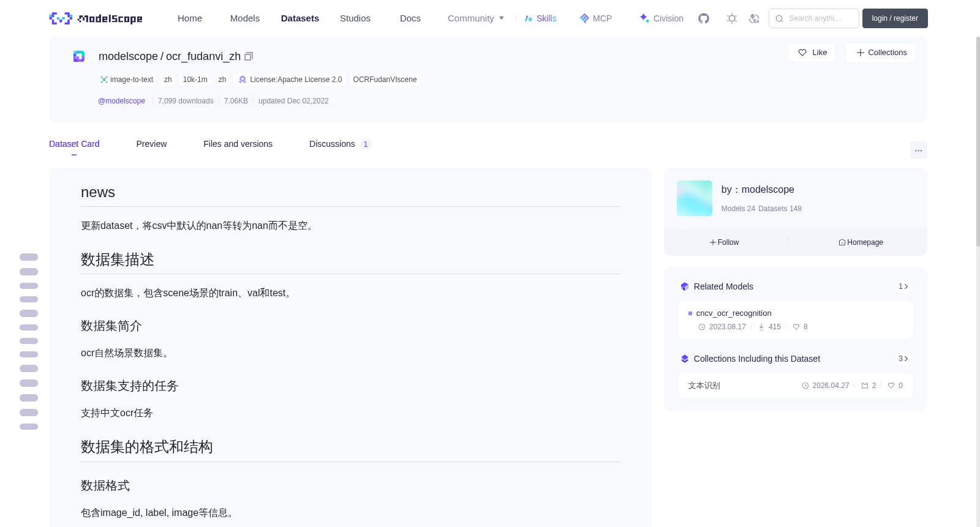This screenshot has height=527, width=980.
Task: Switch language with the translate icon
Action: [x=754, y=18]
